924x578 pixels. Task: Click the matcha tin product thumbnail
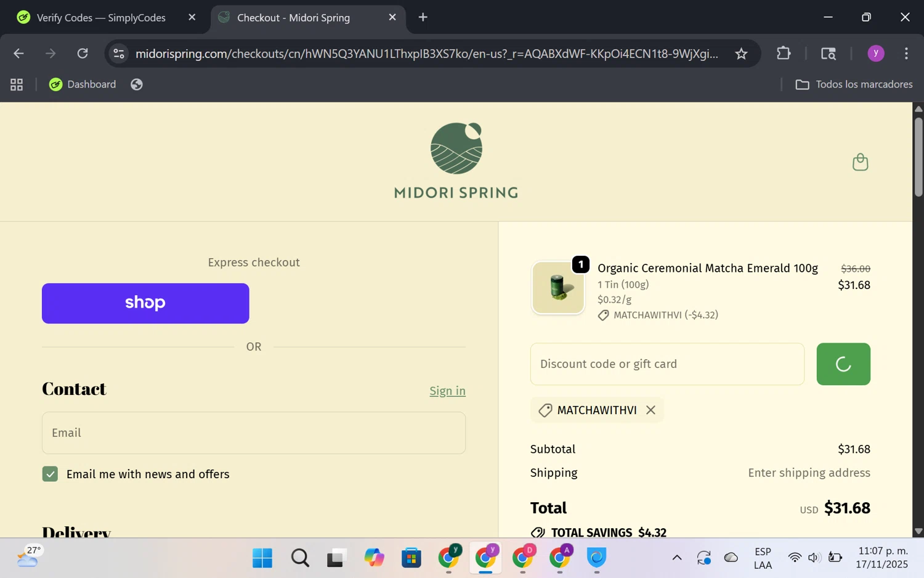[x=558, y=288]
